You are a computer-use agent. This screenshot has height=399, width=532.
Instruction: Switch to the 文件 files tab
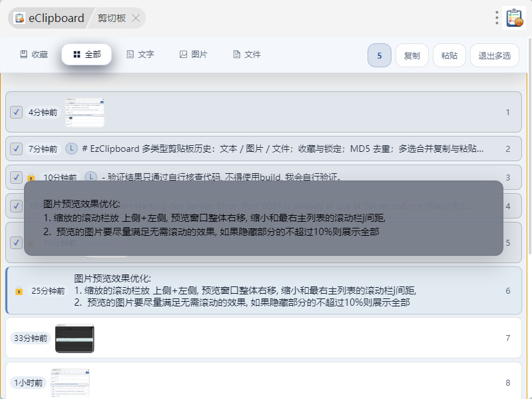coord(246,54)
